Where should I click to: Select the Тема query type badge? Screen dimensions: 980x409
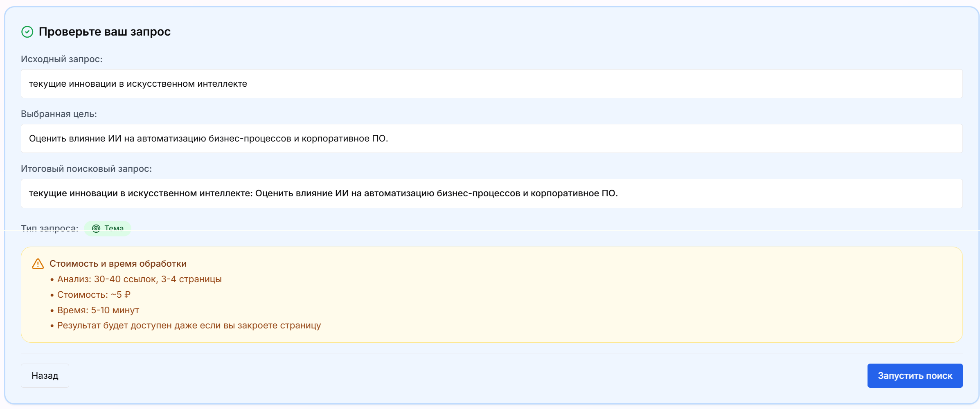coord(108,229)
